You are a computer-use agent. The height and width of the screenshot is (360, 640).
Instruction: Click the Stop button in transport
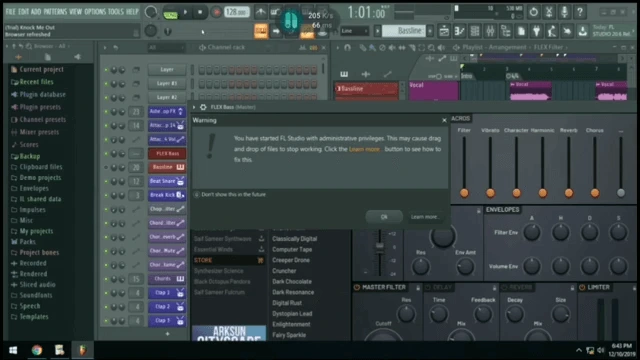(x=200, y=12)
